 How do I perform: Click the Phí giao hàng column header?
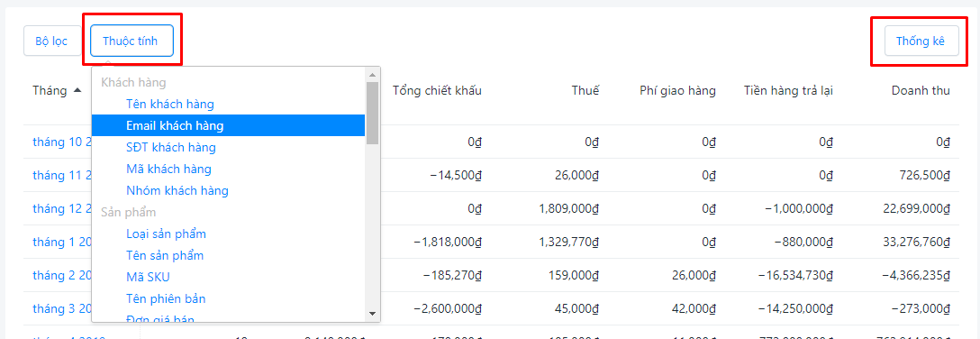677,91
